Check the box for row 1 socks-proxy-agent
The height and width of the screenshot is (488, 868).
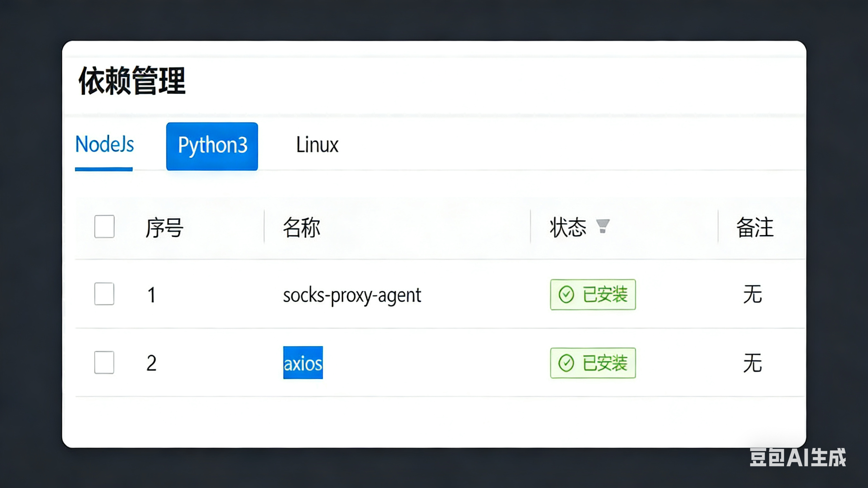click(105, 294)
